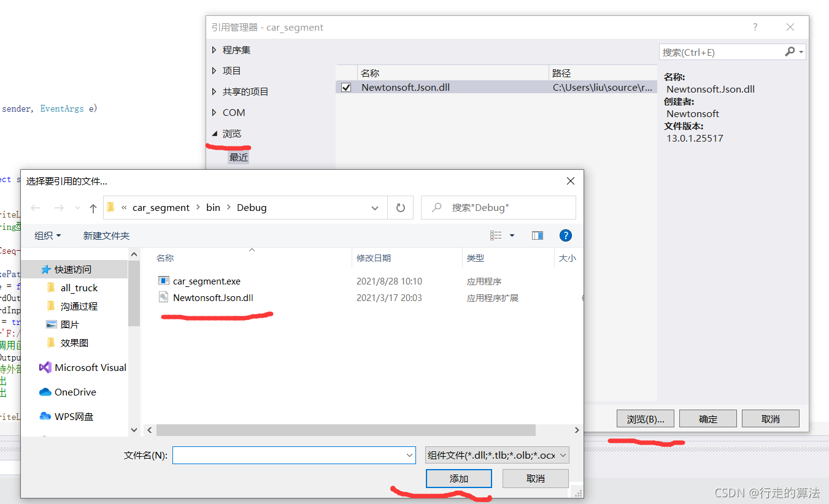Click the back navigation arrow in the file dialog
Screen dimensions: 829x504
point(35,207)
